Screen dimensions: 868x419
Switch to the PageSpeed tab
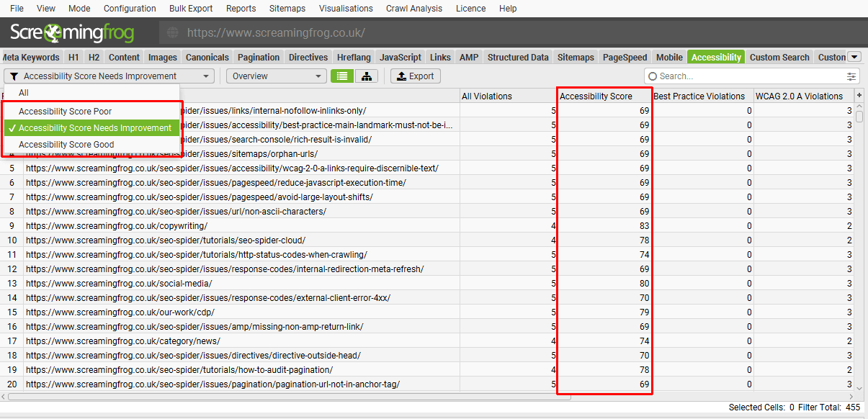click(x=625, y=58)
